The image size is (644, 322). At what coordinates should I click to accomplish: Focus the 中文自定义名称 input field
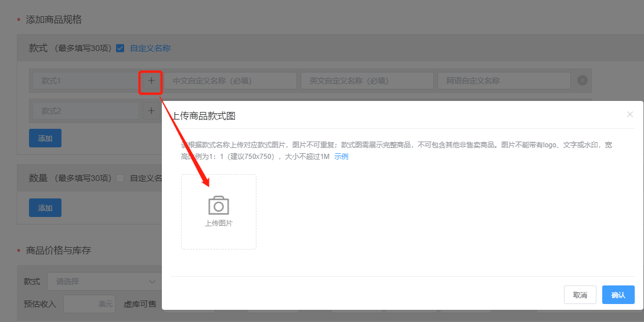pos(230,81)
